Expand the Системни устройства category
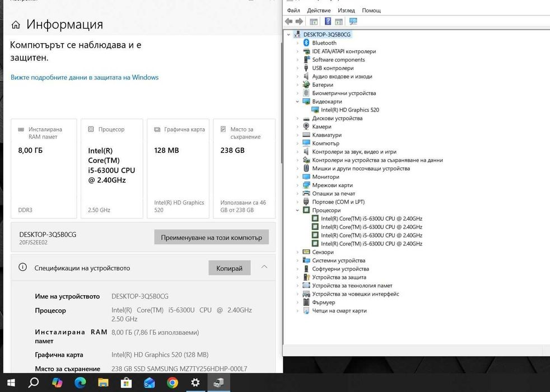550x392 pixels. [297, 260]
